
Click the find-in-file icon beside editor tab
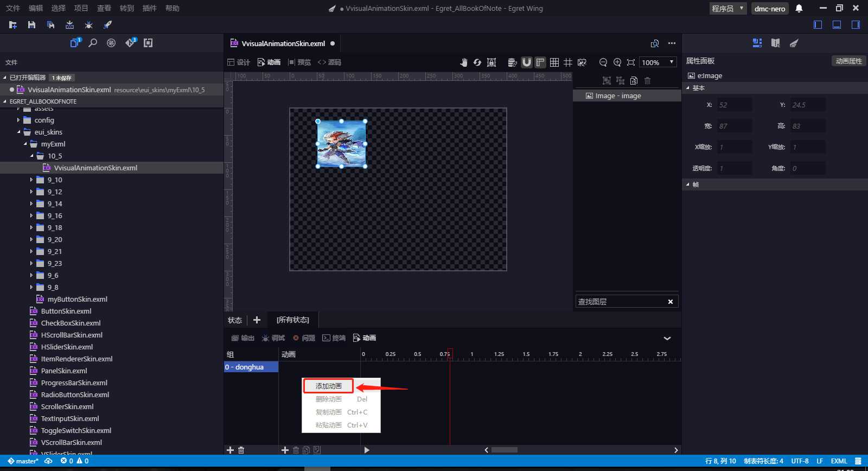[655, 43]
